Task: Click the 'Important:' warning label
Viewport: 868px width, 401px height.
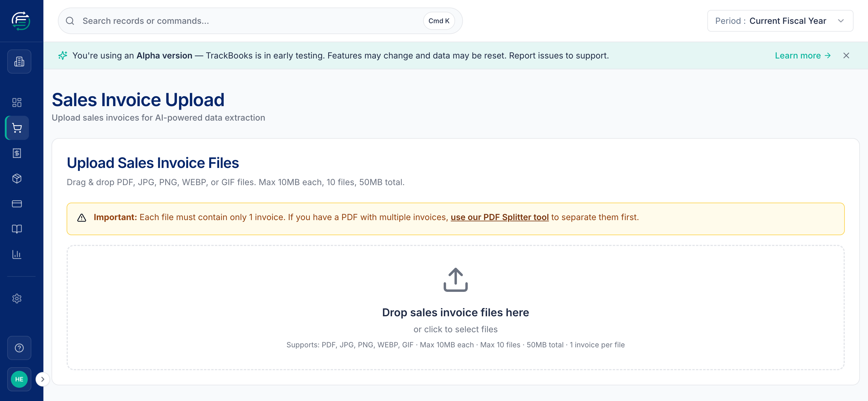Action: point(115,217)
